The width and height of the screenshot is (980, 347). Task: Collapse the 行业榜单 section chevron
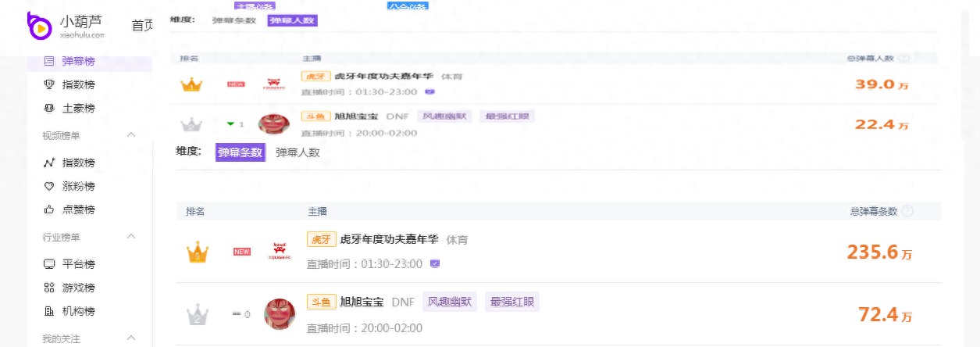pyautogui.click(x=131, y=236)
